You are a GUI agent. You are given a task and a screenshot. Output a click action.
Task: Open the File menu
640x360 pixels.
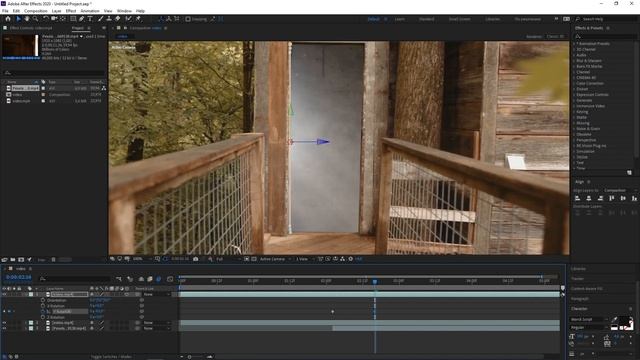5,11
